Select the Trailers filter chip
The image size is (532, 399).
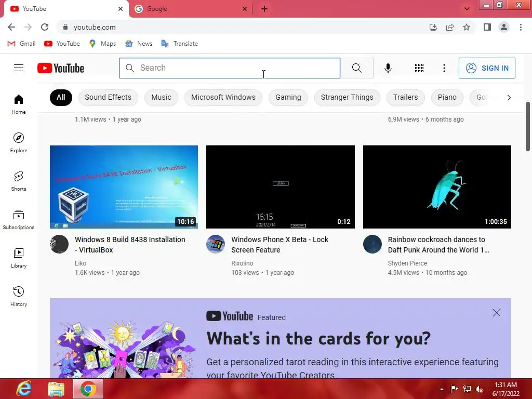tap(405, 97)
